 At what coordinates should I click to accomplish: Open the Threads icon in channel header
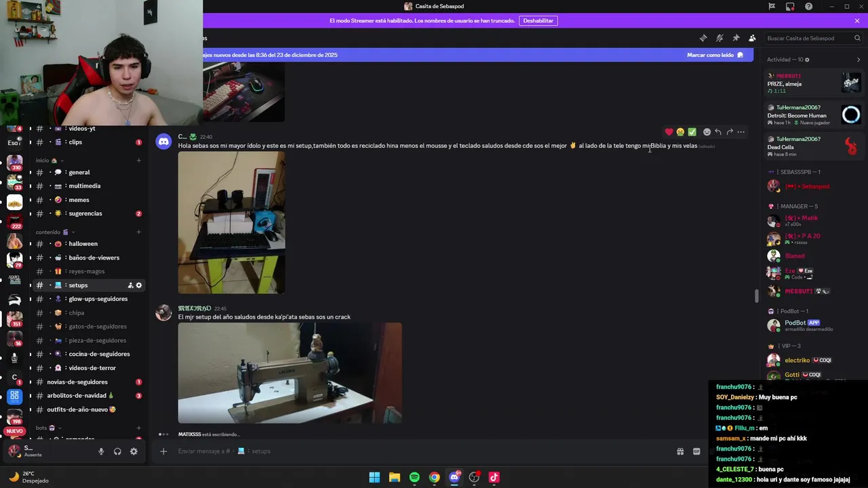click(x=703, y=38)
